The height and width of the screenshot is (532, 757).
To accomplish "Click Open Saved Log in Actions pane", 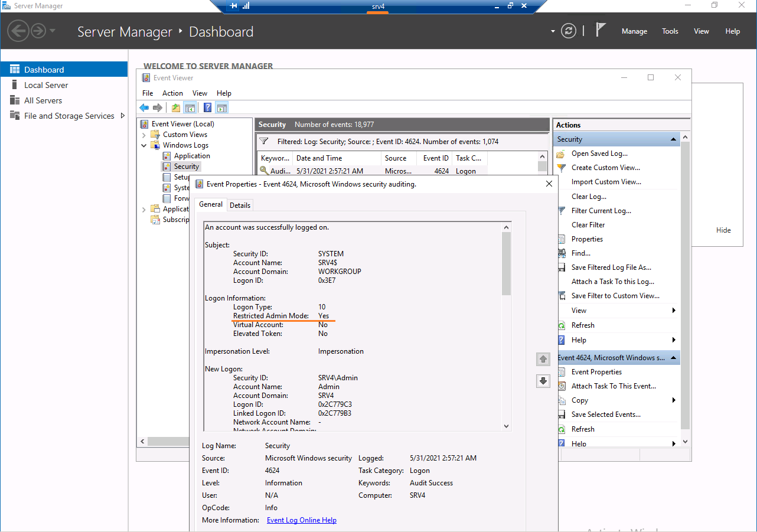I will [x=599, y=154].
